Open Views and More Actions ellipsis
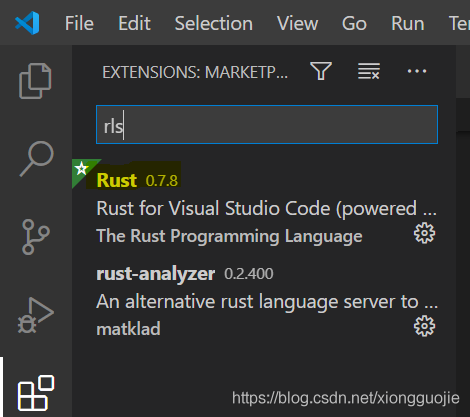 coord(417,71)
